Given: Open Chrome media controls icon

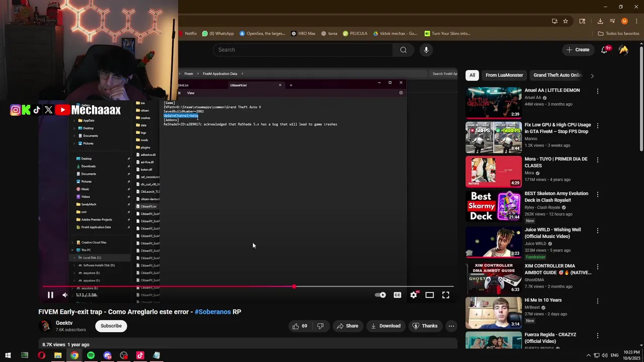Looking at the screenshot, I should pyautogui.click(x=612, y=21).
